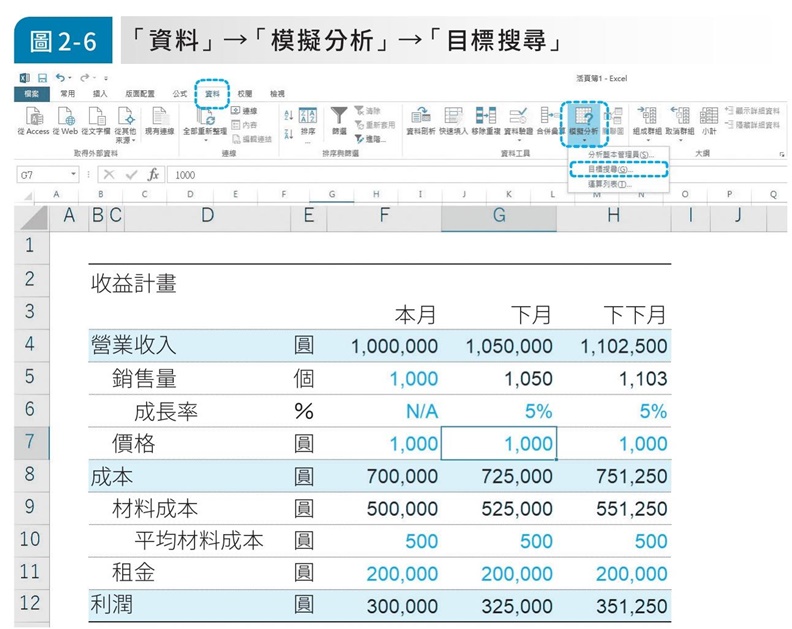Expand the 全部重新整理 dropdown arrow
792x629 pixels.
[206, 139]
